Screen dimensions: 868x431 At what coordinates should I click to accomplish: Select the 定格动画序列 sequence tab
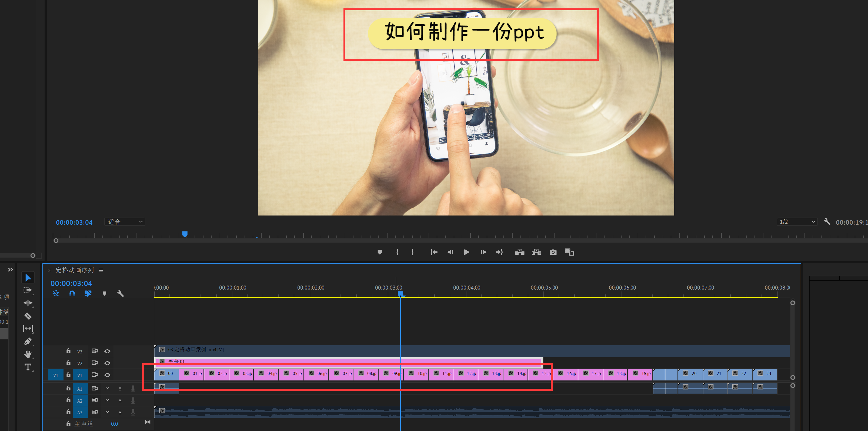[x=75, y=270]
